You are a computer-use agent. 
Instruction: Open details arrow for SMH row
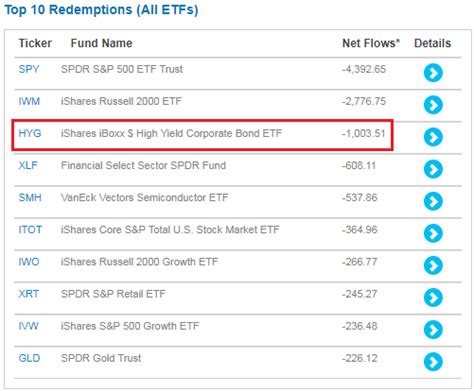(433, 201)
